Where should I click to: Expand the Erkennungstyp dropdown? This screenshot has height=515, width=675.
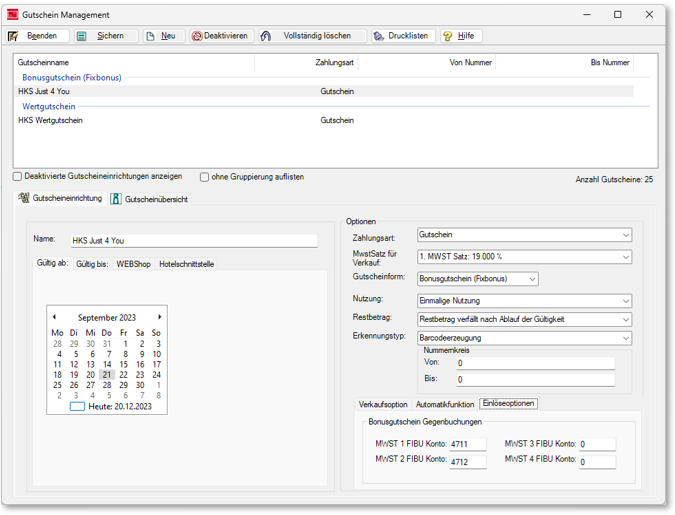625,338
